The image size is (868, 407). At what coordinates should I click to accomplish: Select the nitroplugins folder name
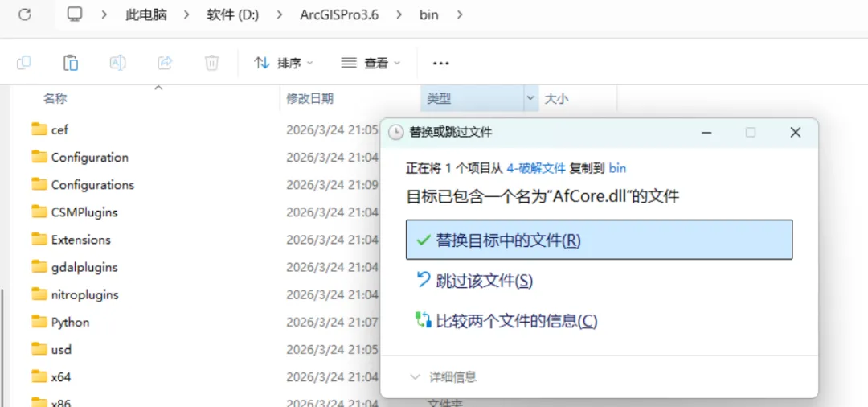point(84,294)
